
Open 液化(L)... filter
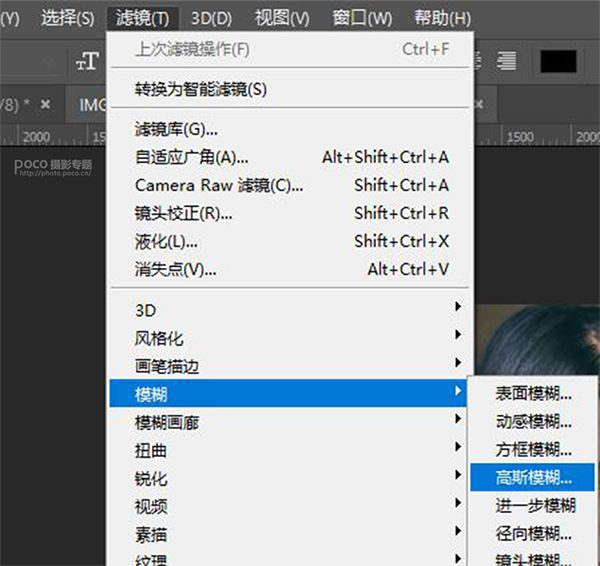pyautogui.click(x=289, y=241)
